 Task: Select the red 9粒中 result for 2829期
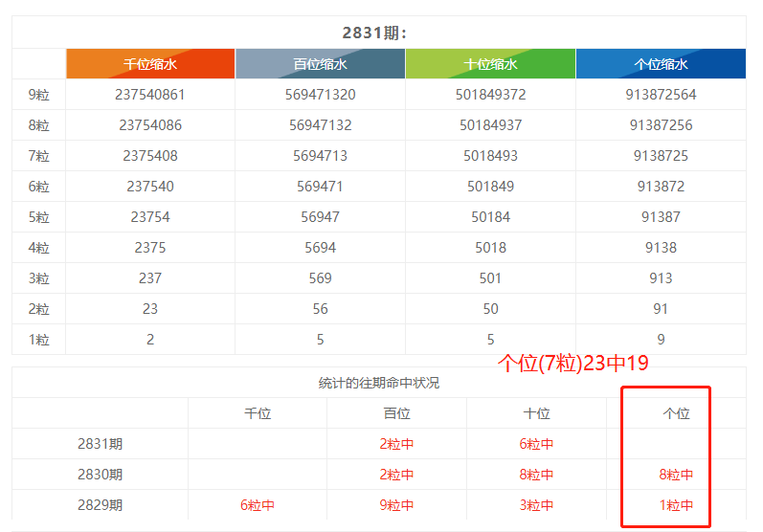pyautogui.click(x=396, y=505)
